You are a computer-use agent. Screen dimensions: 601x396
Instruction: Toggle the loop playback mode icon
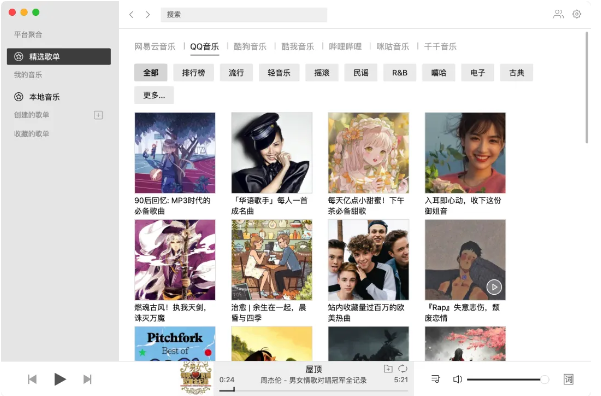pos(402,368)
